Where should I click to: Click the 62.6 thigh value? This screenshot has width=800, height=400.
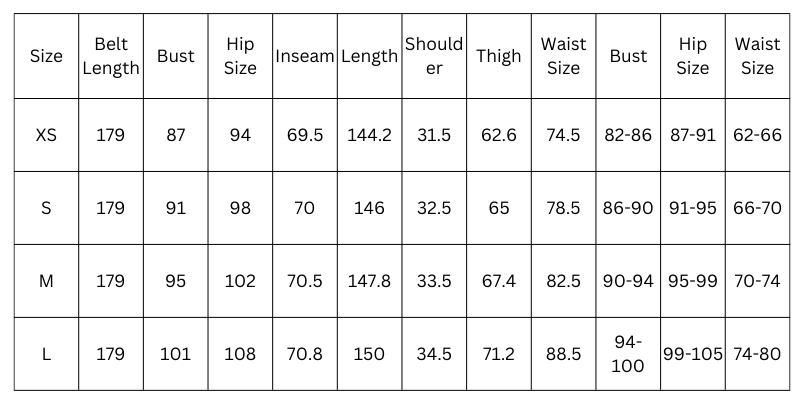(x=499, y=135)
